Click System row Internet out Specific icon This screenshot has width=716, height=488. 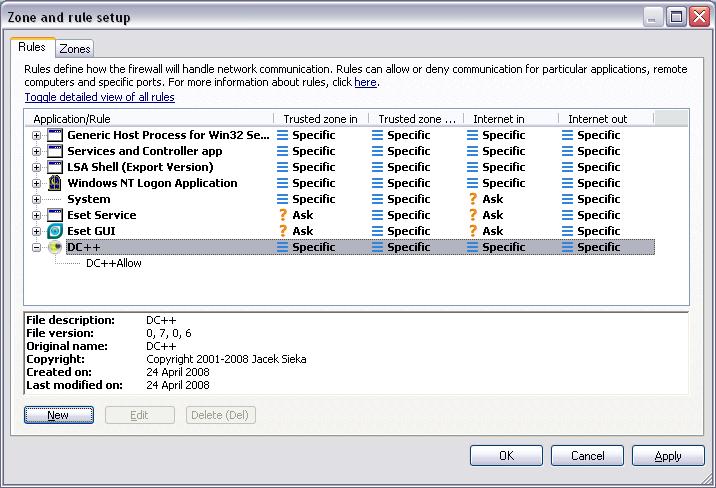(567, 199)
